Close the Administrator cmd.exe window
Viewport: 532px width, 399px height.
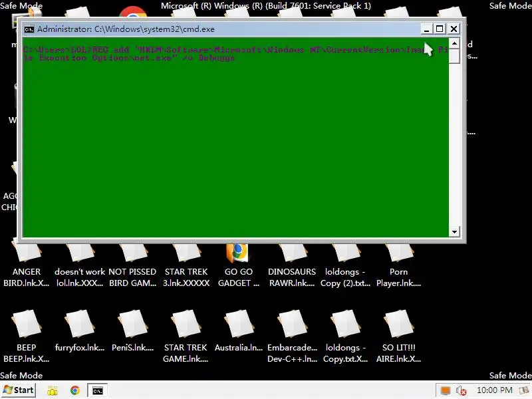454,29
